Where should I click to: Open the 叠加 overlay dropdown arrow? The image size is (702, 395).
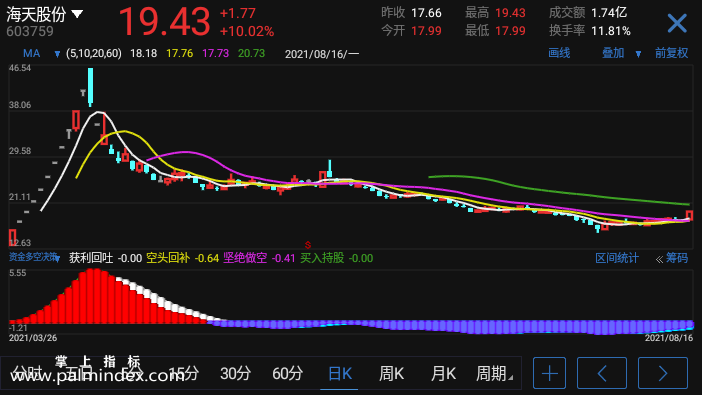click(x=638, y=54)
